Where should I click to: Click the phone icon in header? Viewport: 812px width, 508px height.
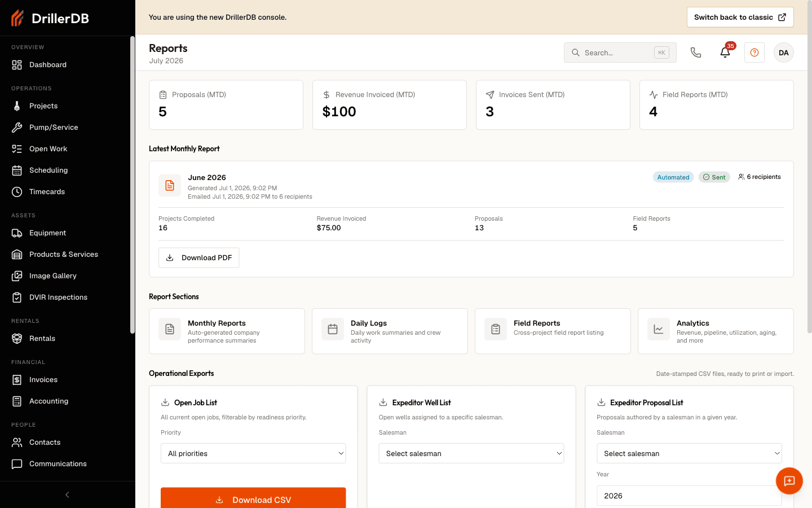(696, 52)
